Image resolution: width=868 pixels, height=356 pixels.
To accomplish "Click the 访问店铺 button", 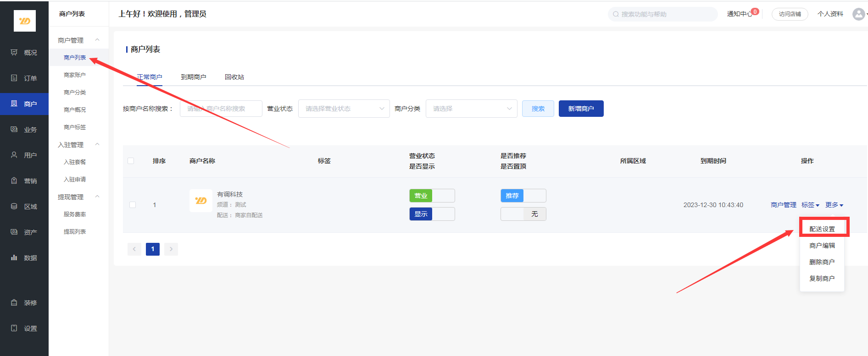I will coord(790,14).
